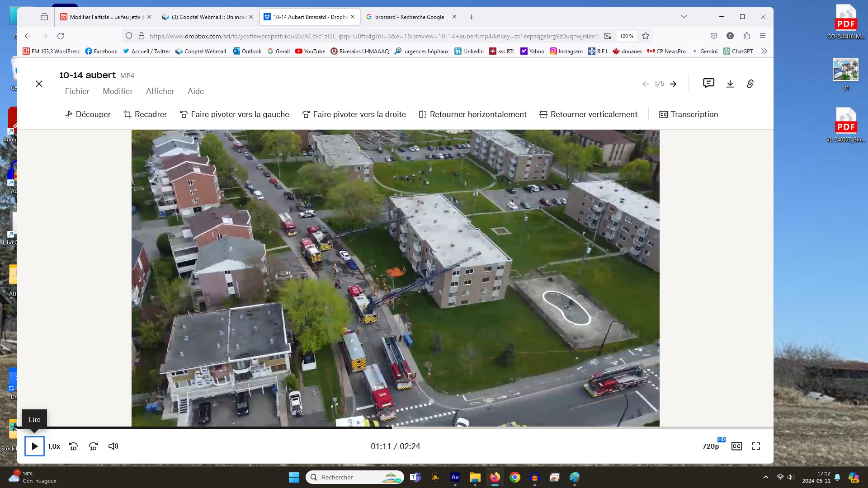Image resolution: width=868 pixels, height=488 pixels.
Task: Rewind 10 seconds icon
Action: [73, 446]
